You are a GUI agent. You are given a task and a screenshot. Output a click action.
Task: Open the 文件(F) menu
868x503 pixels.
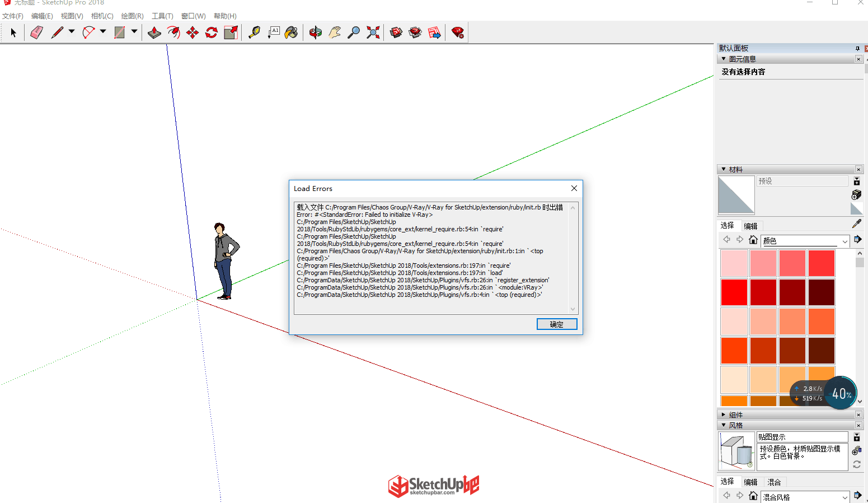13,16
